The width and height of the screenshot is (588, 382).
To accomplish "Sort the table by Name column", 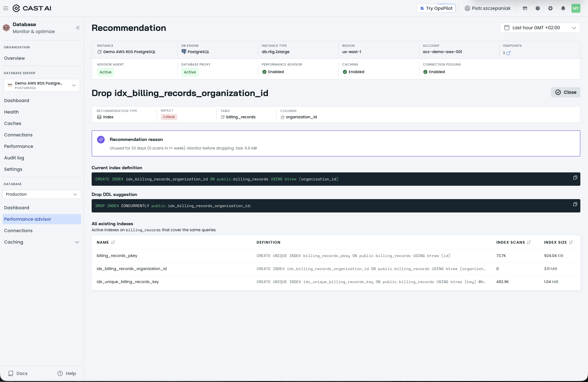I will (113, 242).
